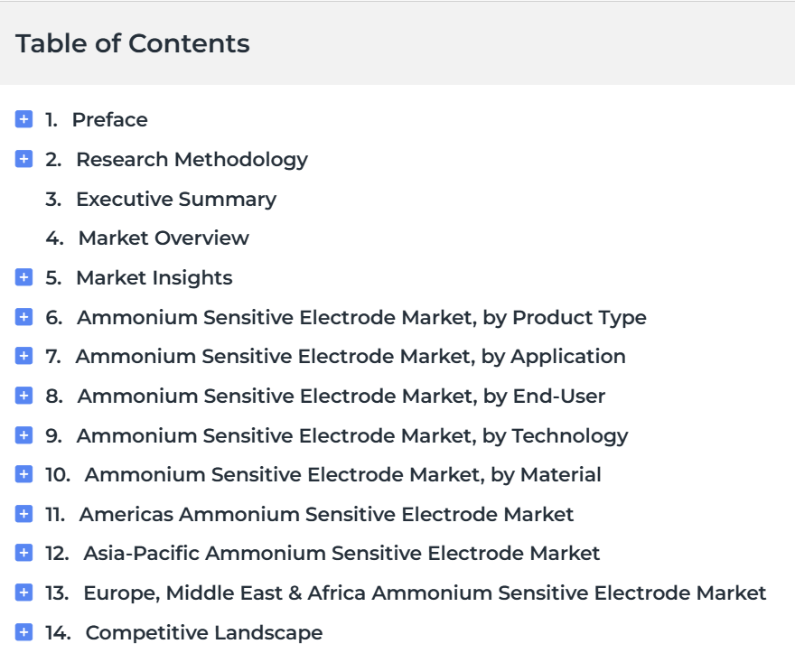Expand the Asia-Pacific market section icon

(x=23, y=553)
